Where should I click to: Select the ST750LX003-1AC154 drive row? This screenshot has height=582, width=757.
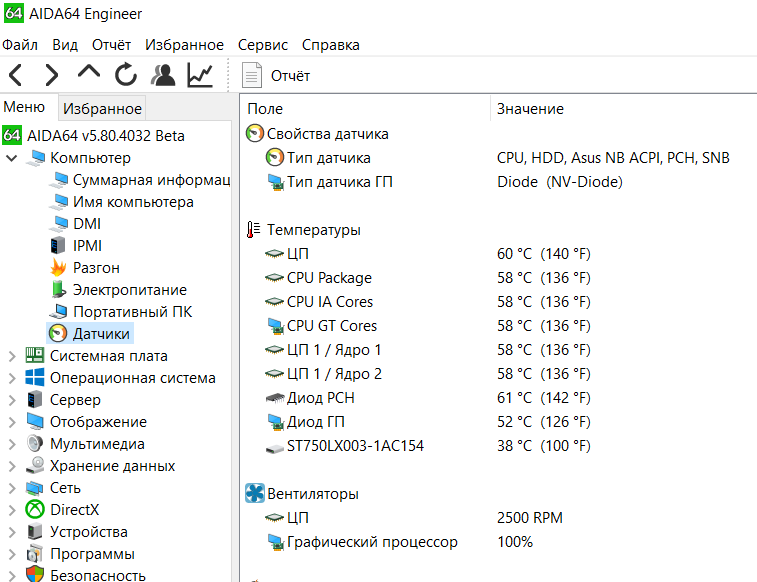[x=498, y=446]
